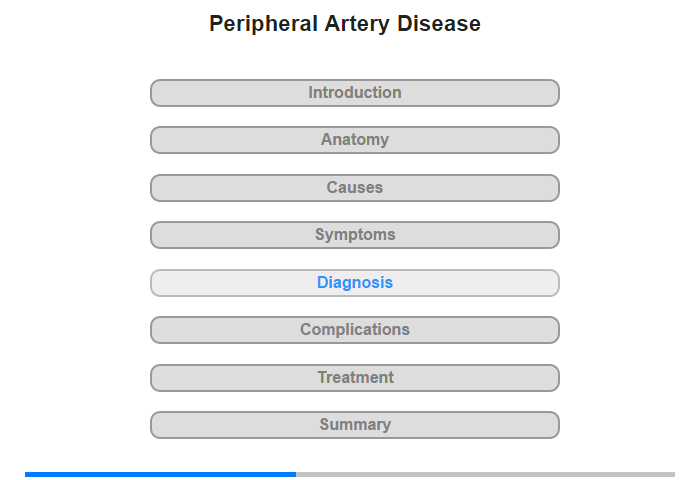Choose Complications from the topic list
Image resolution: width=700 pixels, height=480 pixels.
point(354,330)
